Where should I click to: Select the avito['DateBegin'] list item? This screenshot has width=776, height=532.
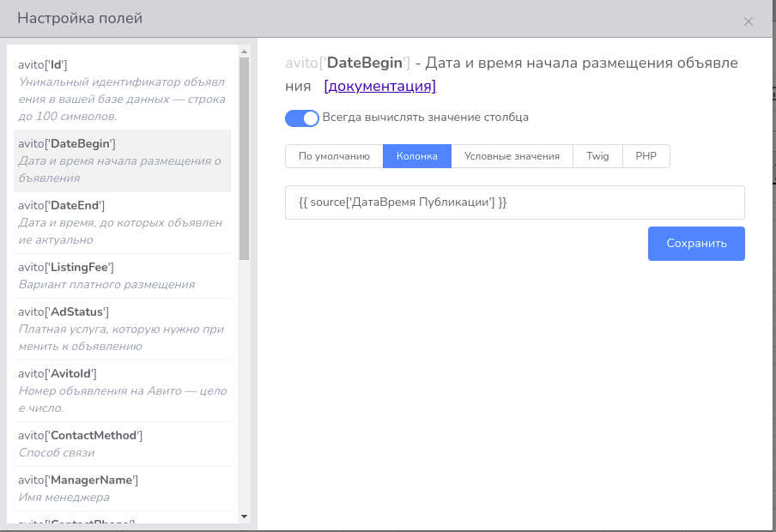click(122, 160)
